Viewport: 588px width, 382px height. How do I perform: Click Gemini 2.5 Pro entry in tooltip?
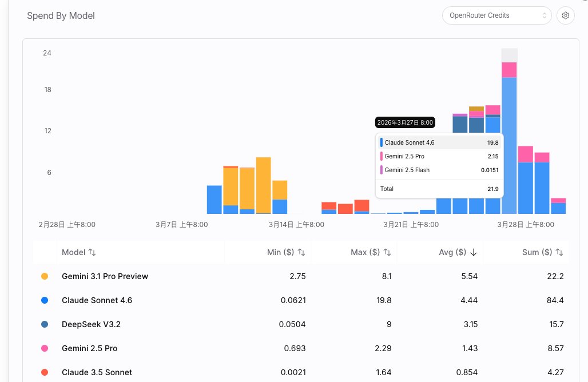[404, 156]
